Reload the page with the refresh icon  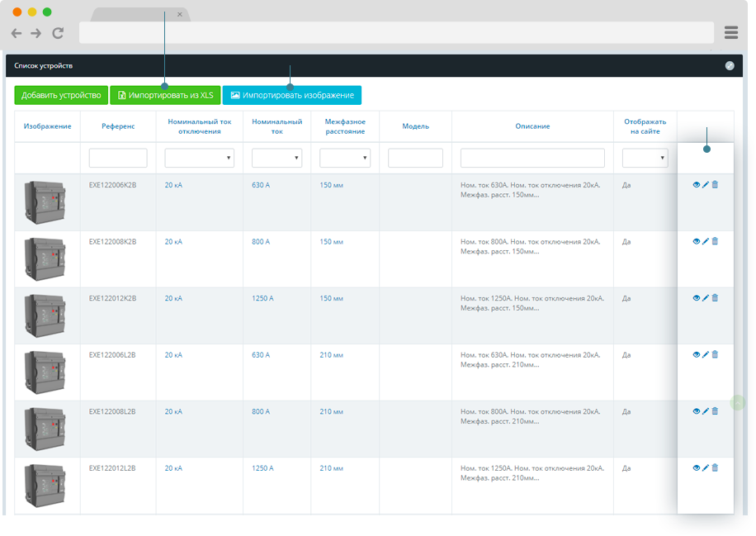coord(58,33)
